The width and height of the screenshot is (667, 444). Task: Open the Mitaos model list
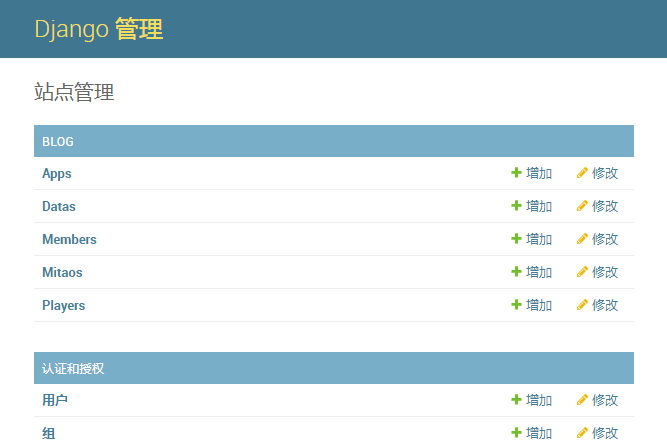(62, 272)
